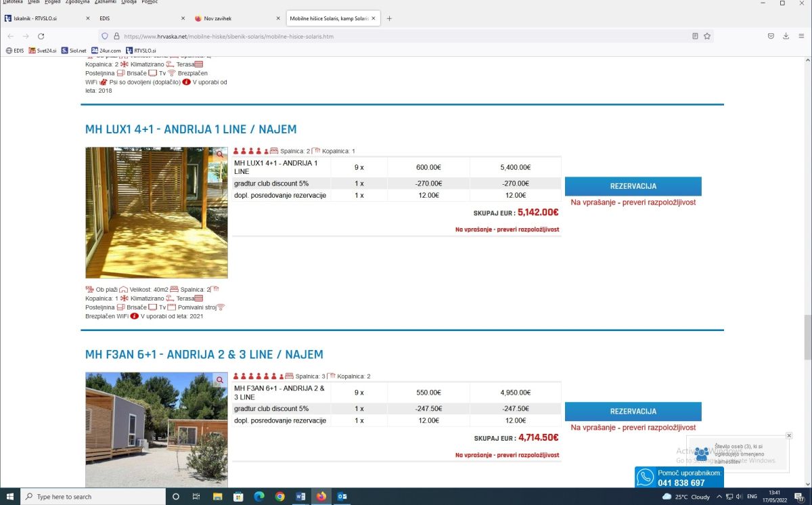This screenshot has width=812, height=505.
Task: Click the page vertical scrollbar thumb
Action: [x=807, y=336]
